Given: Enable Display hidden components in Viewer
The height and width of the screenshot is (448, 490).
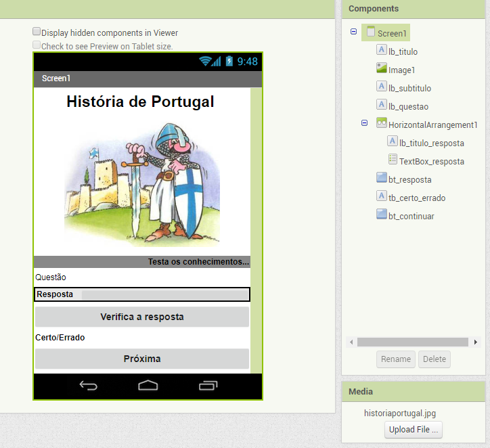Looking at the screenshot, I should pyautogui.click(x=37, y=31).
